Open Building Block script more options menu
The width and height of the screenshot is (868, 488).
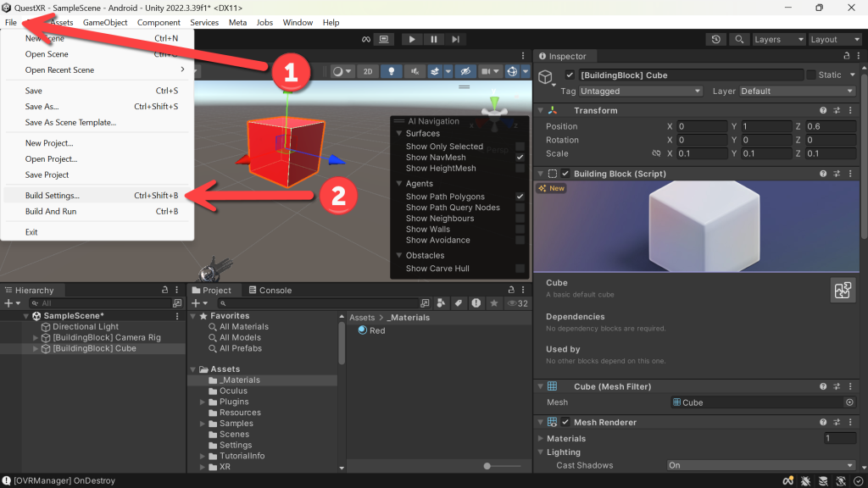[x=851, y=174]
